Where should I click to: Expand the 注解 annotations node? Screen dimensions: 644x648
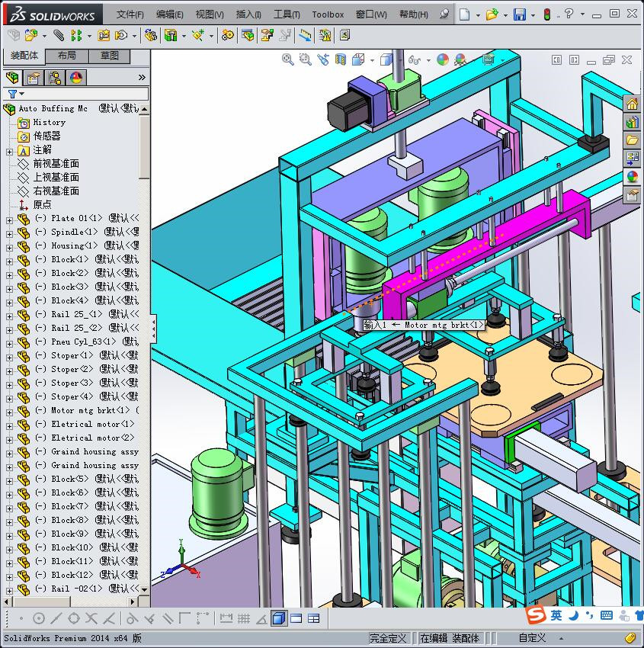[x=9, y=152]
